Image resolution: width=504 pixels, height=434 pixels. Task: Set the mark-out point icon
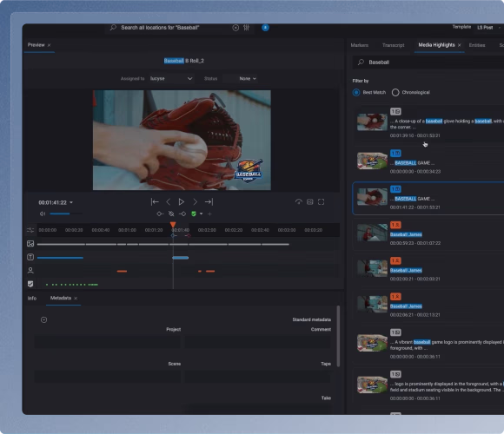click(182, 214)
